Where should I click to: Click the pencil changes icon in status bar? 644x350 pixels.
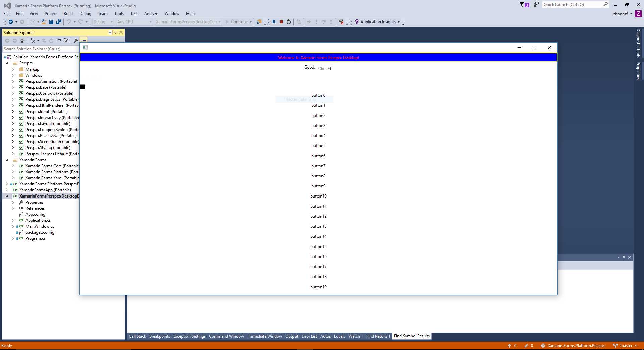pyautogui.click(x=526, y=346)
